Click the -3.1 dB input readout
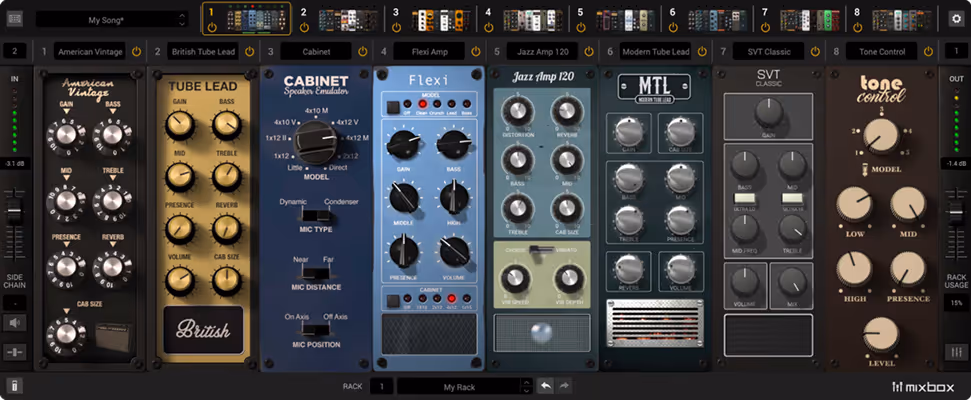The width and height of the screenshot is (971, 400). 14,163
